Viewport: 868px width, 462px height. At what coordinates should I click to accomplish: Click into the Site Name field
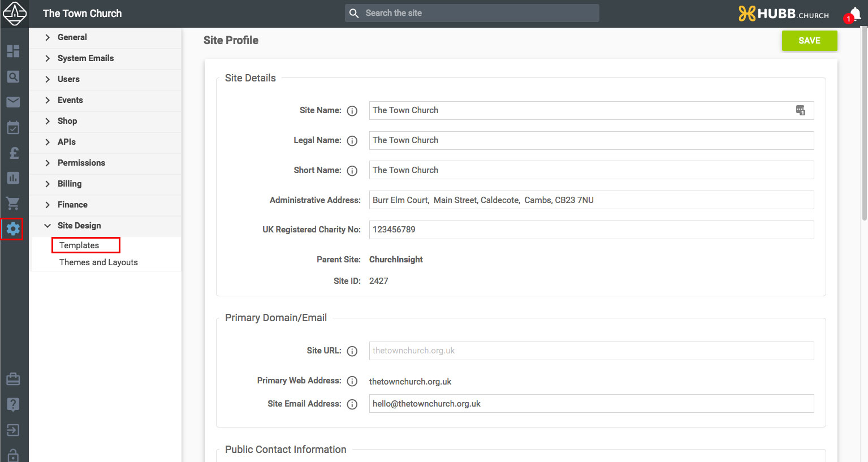click(591, 110)
